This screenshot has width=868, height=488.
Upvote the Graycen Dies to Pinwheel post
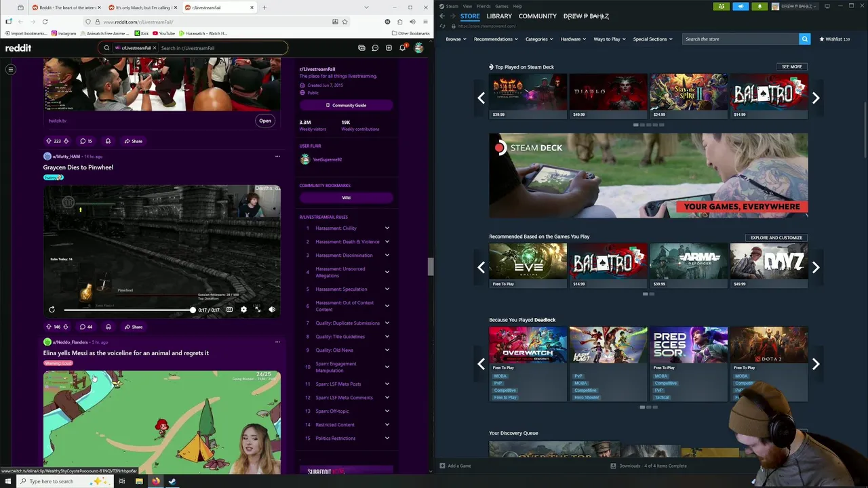(49, 327)
